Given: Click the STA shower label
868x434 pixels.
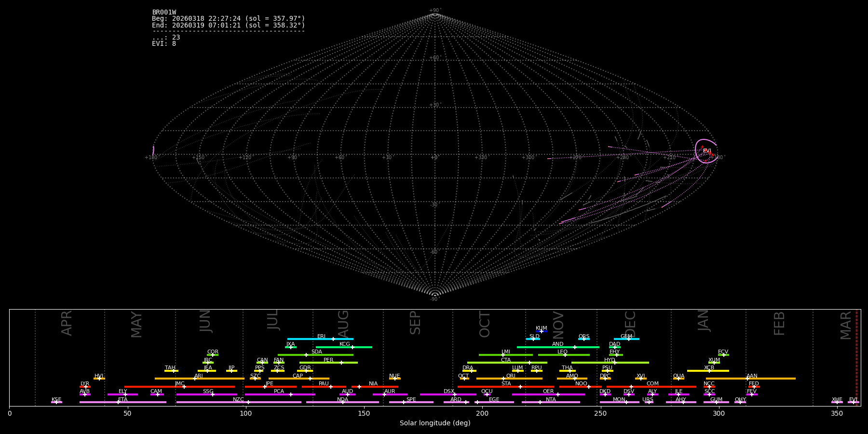Looking at the screenshot, I should (506, 384).
